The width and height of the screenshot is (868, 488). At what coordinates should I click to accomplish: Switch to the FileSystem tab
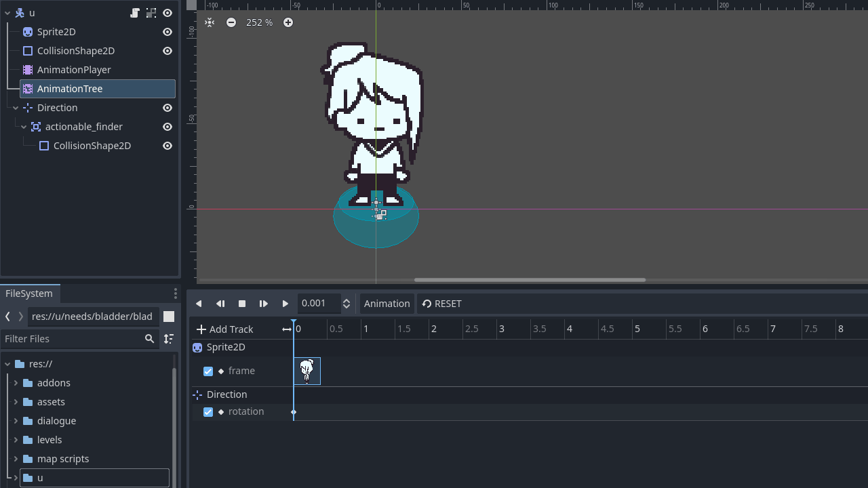29,293
